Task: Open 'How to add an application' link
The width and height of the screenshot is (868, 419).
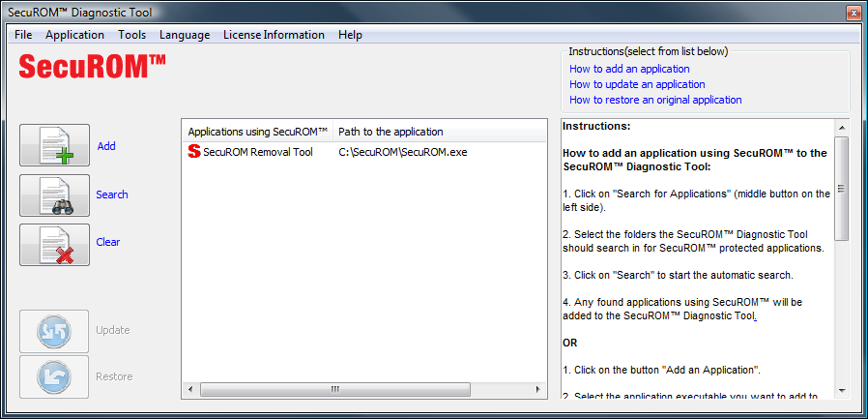Action: pos(629,69)
